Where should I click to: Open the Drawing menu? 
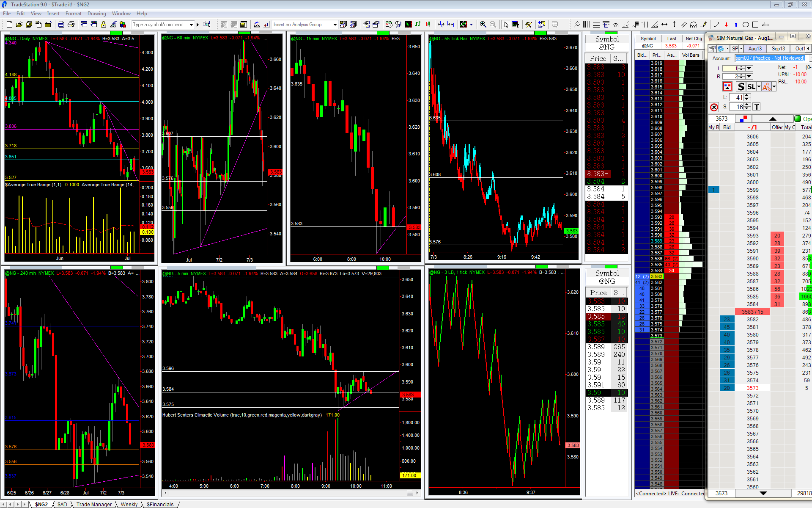[x=97, y=14]
